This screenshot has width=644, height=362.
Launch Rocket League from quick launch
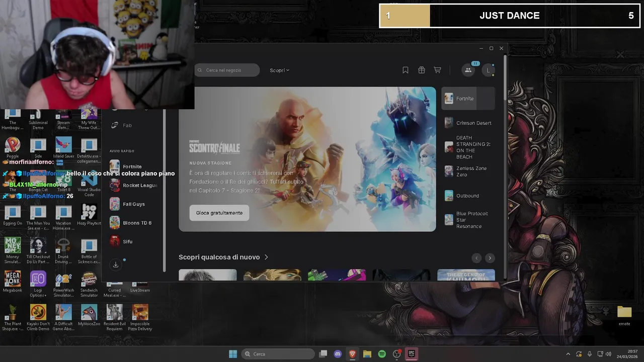point(134,185)
